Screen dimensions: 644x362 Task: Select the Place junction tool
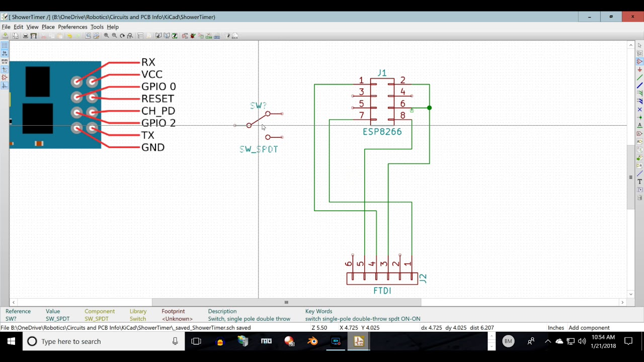[x=640, y=118]
